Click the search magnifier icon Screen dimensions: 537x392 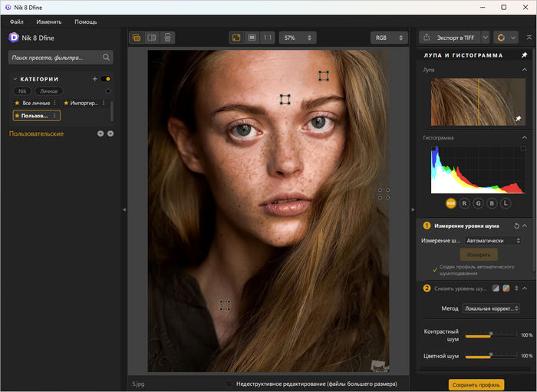click(106, 57)
